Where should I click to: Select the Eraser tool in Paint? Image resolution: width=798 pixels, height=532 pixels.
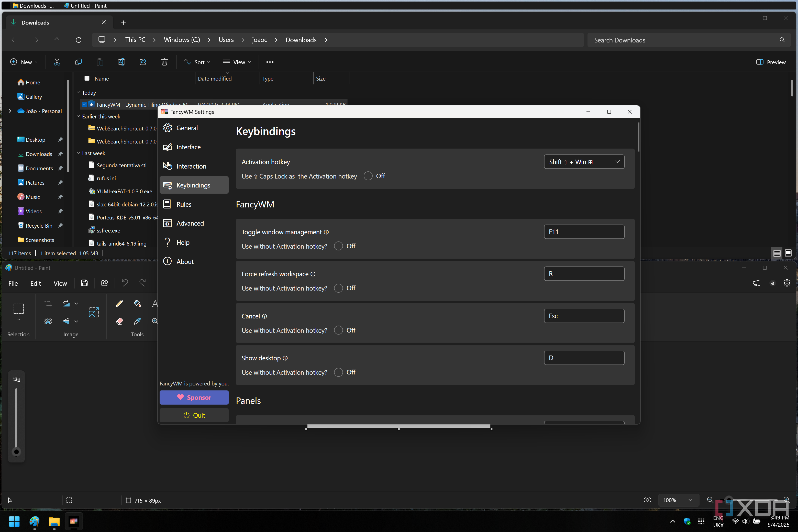click(x=119, y=321)
